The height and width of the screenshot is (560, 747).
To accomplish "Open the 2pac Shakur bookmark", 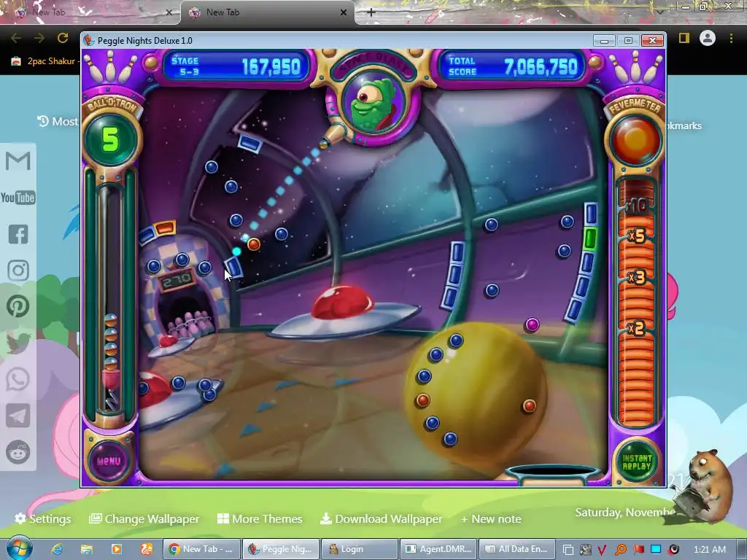I will click(x=45, y=61).
